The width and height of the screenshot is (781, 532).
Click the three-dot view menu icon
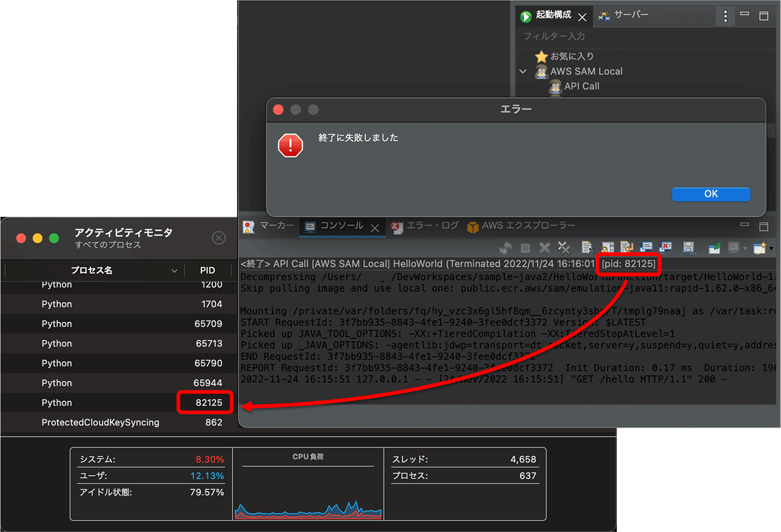point(725,17)
